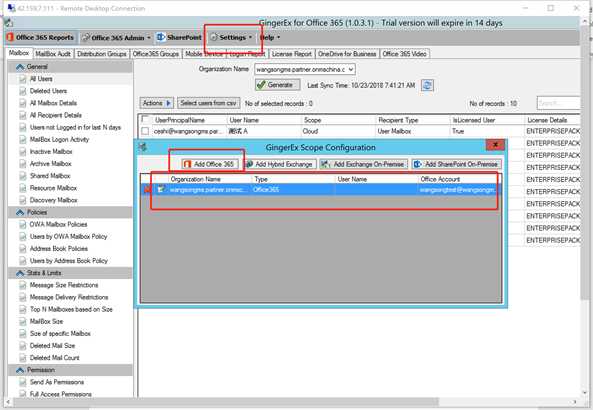
Task: Click the Address Book Policies icon
Action: pyautogui.click(x=23, y=248)
